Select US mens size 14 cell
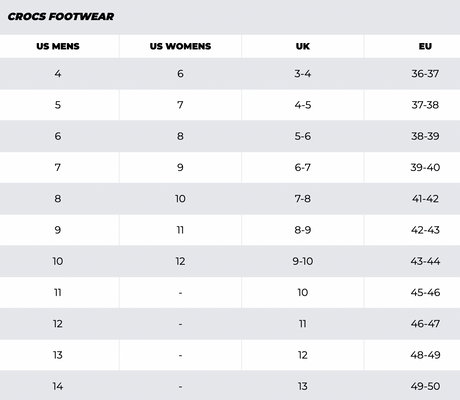The width and height of the screenshot is (460, 400). click(x=58, y=386)
